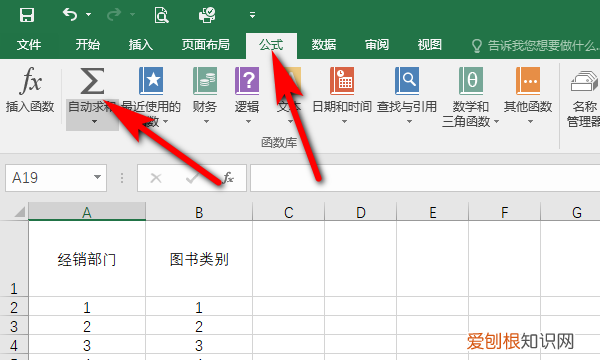Viewport: 600px width, 360px height.
Task: Click the Redo icon
Action: (114, 15)
